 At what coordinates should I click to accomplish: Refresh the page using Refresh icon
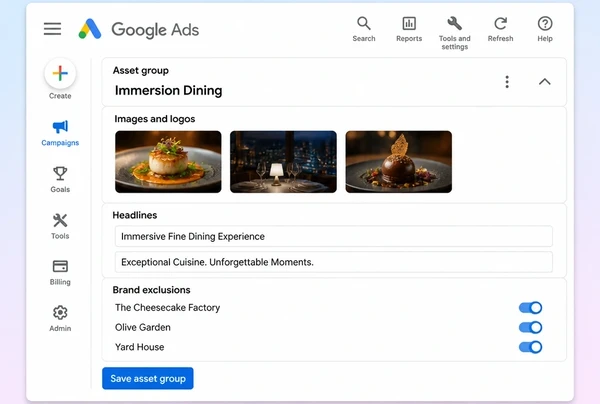point(500,29)
